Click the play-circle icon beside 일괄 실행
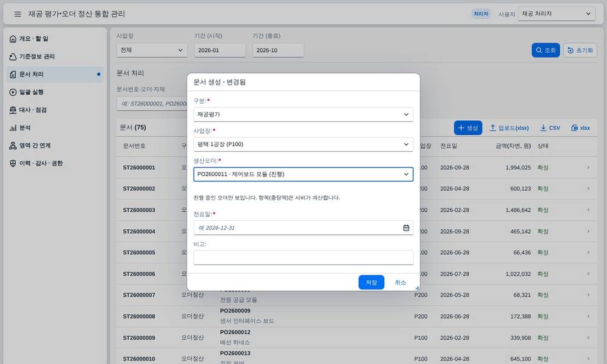Viewport: 607px width, 364px height. (x=13, y=92)
